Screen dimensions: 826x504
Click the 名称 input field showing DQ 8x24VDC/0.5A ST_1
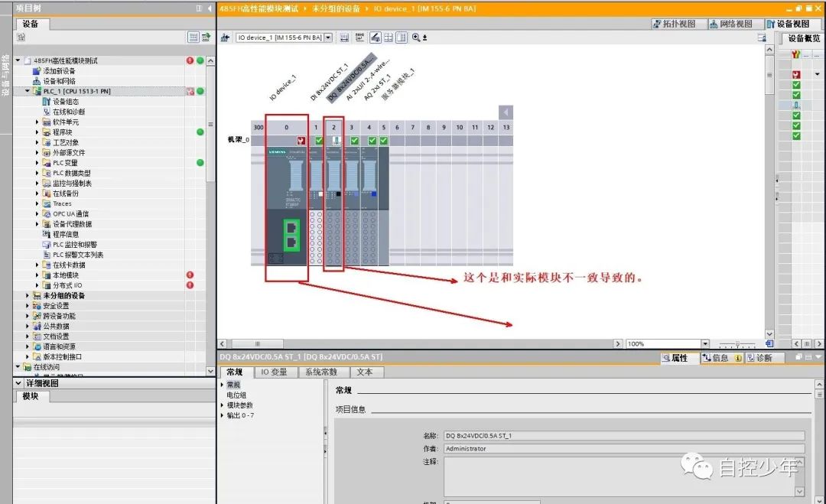(535, 436)
